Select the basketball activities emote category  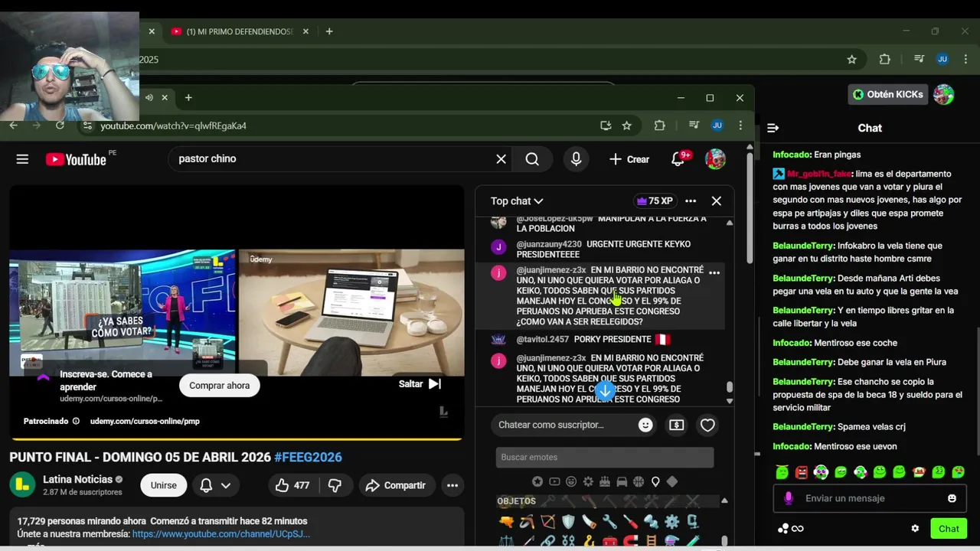639,481
